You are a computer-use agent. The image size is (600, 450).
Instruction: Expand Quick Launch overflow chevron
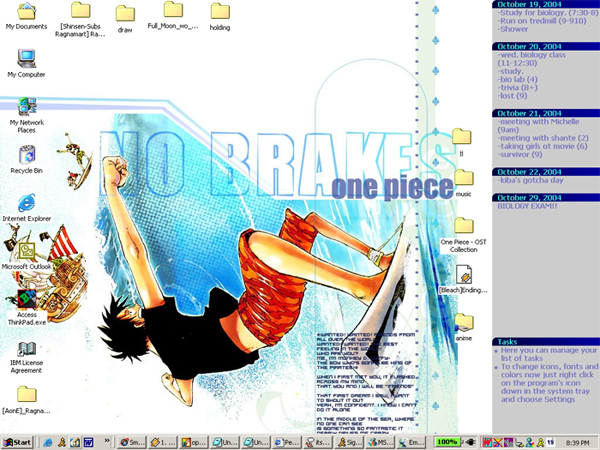107,440
